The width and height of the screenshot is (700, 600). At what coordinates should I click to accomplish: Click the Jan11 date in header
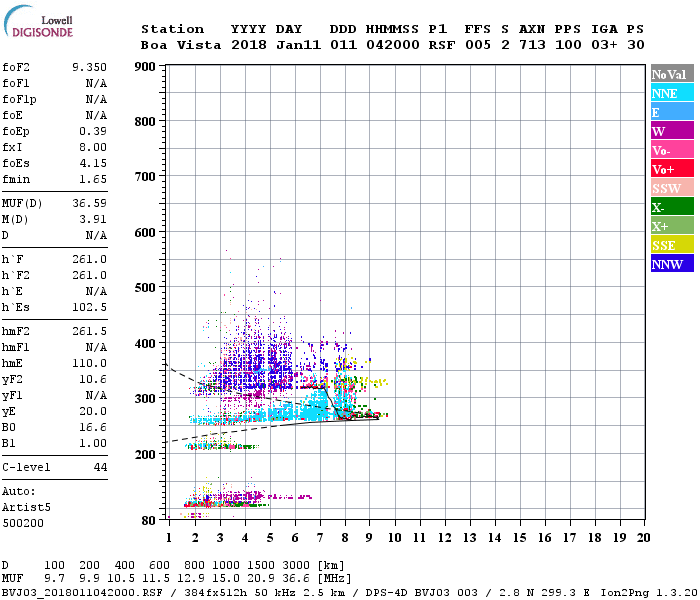pyautogui.click(x=298, y=45)
